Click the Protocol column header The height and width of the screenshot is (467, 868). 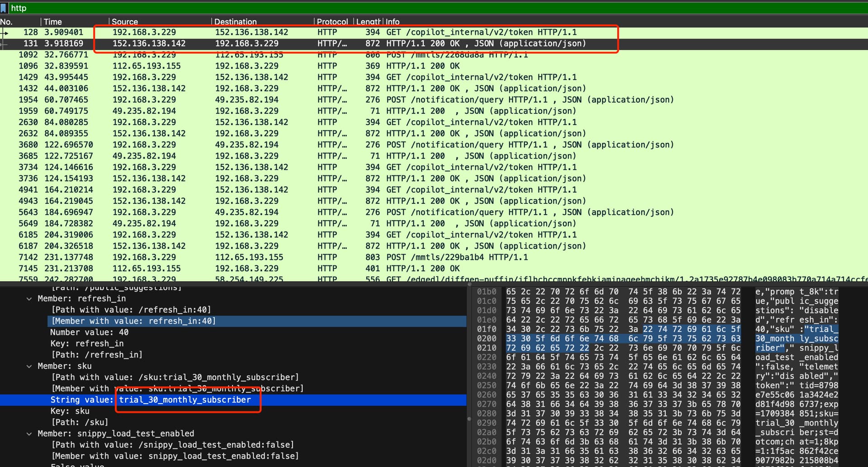pyautogui.click(x=333, y=22)
